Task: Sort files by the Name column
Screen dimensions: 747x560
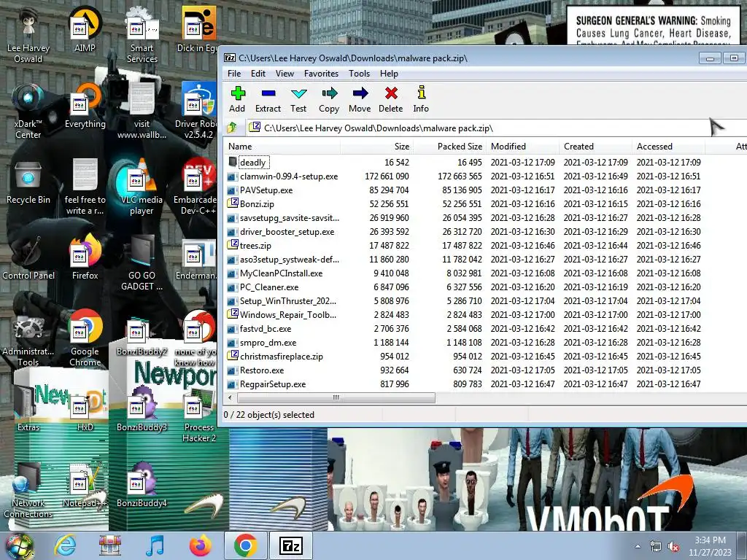Action: point(282,146)
